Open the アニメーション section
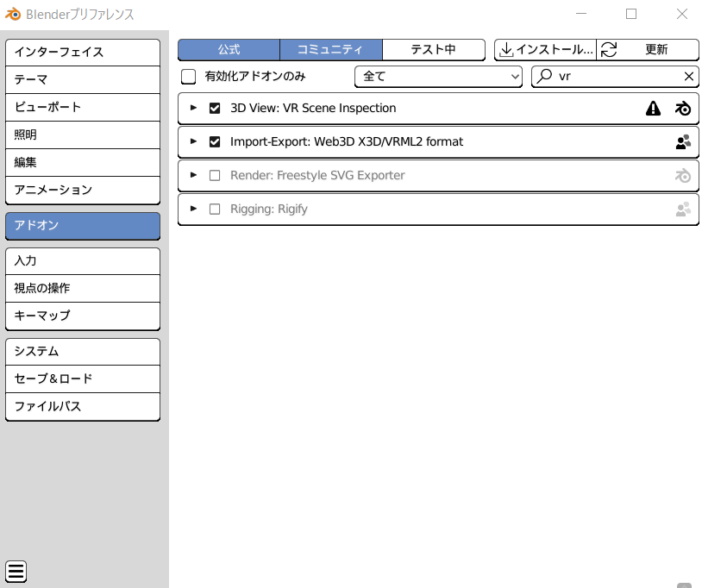702x588 pixels. pos(83,191)
